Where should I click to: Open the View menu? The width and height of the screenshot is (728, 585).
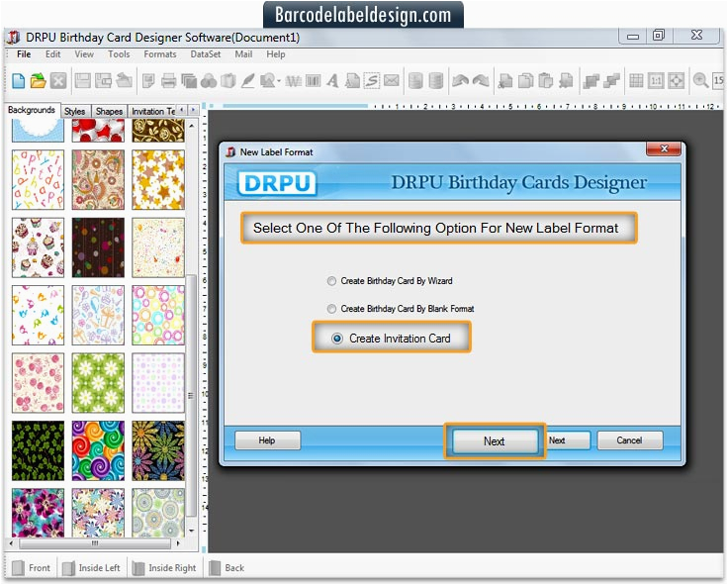point(84,54)
